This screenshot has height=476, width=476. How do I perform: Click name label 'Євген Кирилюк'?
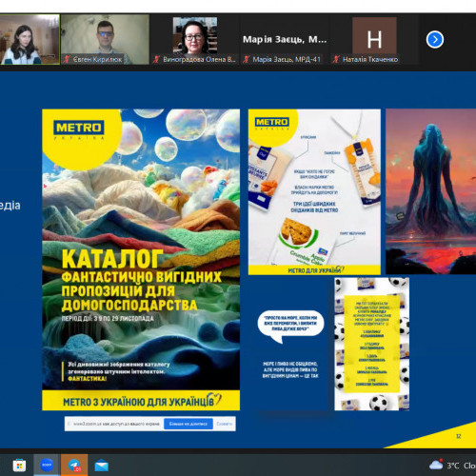point(98,59)
